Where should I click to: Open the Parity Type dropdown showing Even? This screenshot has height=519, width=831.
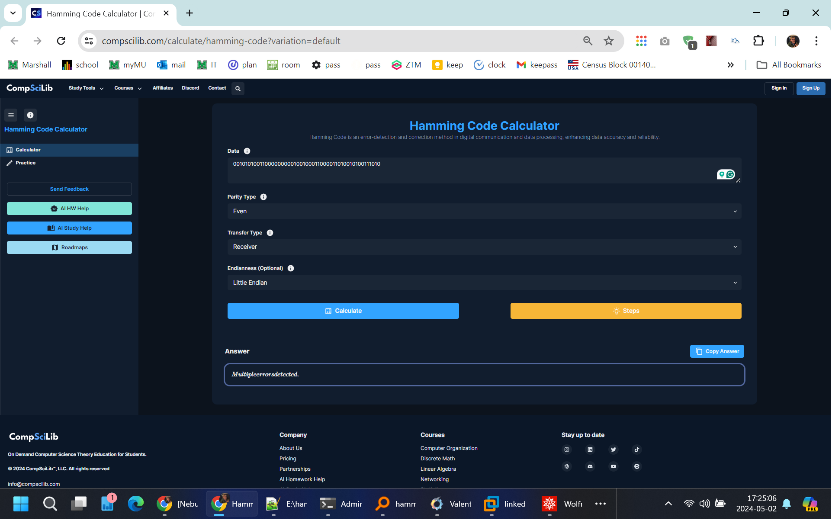pyautogui.click(x=484, y=211)
